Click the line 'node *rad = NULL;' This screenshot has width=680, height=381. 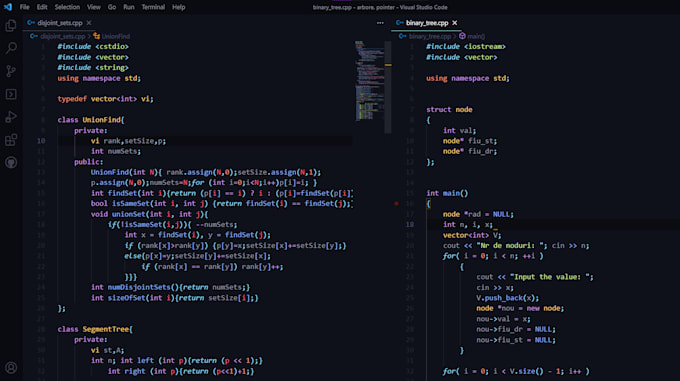click(478, 214)
